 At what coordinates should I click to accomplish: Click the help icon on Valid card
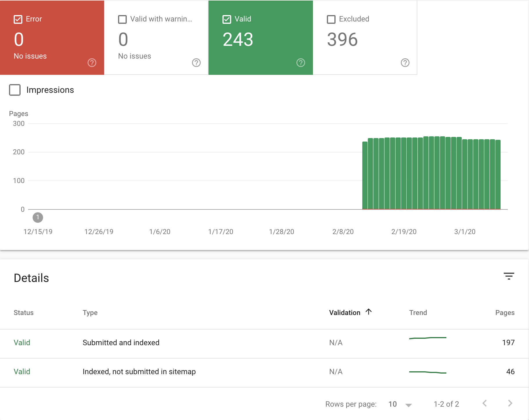(x=301, y=63)
